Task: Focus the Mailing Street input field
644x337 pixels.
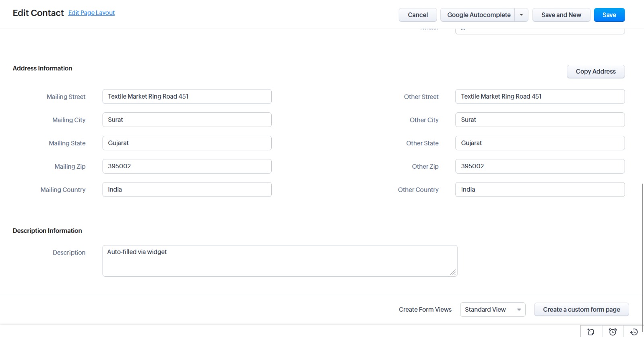Action: coord(187,97)
